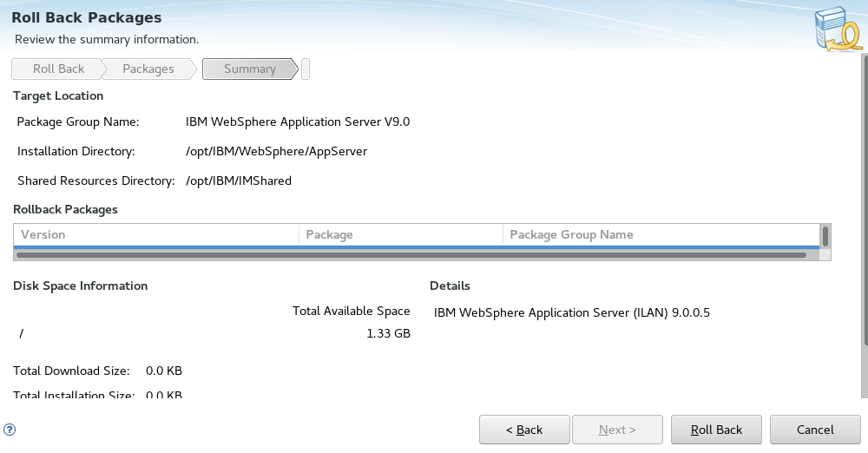Click the "Total Available Space" heading
The image size is (868, 453).
coord(351,311)
